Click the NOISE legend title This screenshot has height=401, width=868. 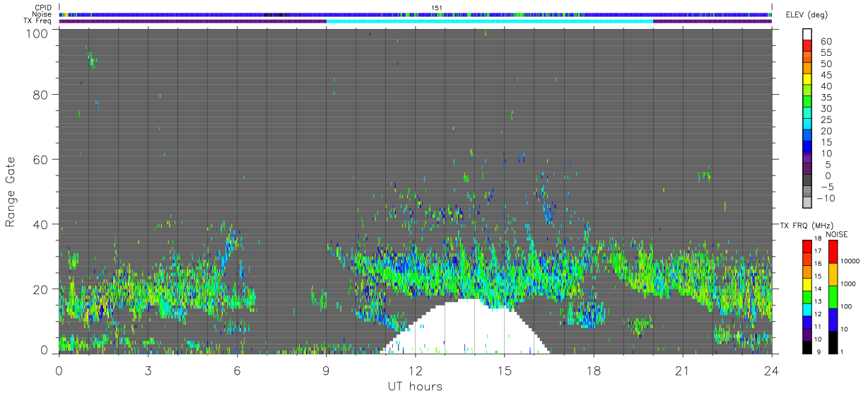tap(837, 233)
